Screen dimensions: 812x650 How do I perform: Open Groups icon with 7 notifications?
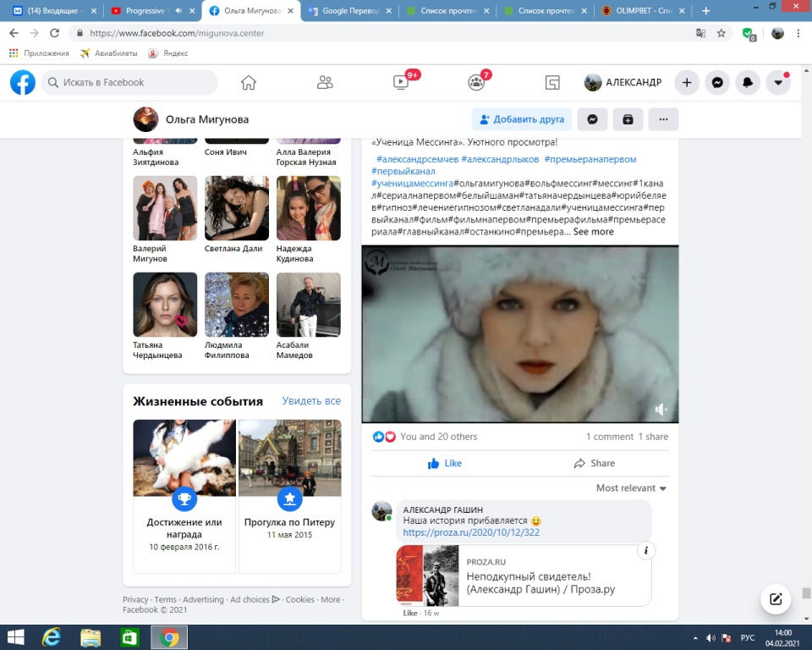(x=476, y=82)
